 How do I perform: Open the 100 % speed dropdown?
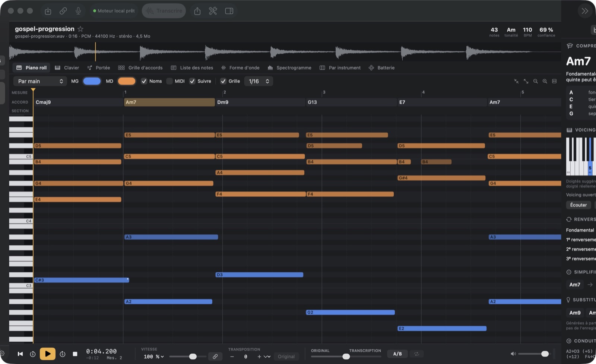pyautogui.click(x=154, y=357)
